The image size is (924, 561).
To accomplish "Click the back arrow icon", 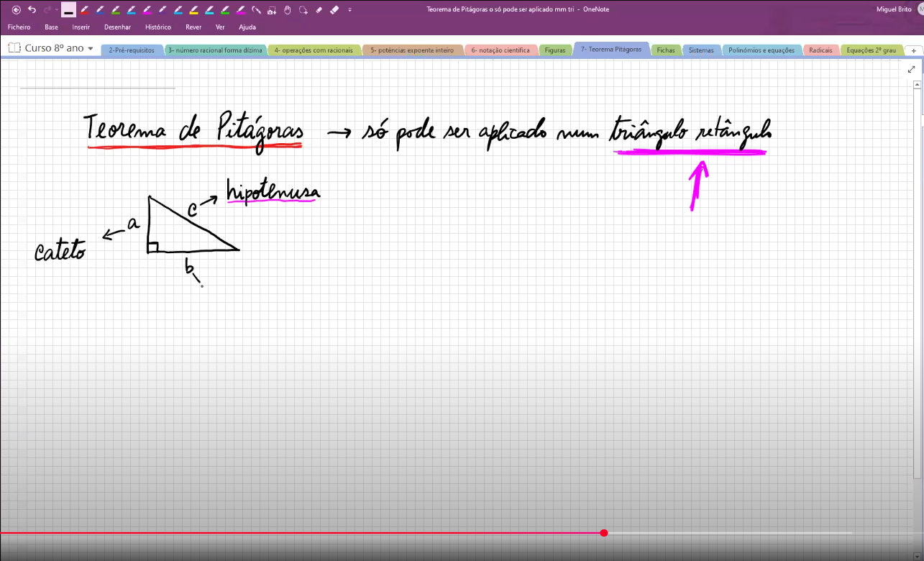I will click(x=17, y=10).
